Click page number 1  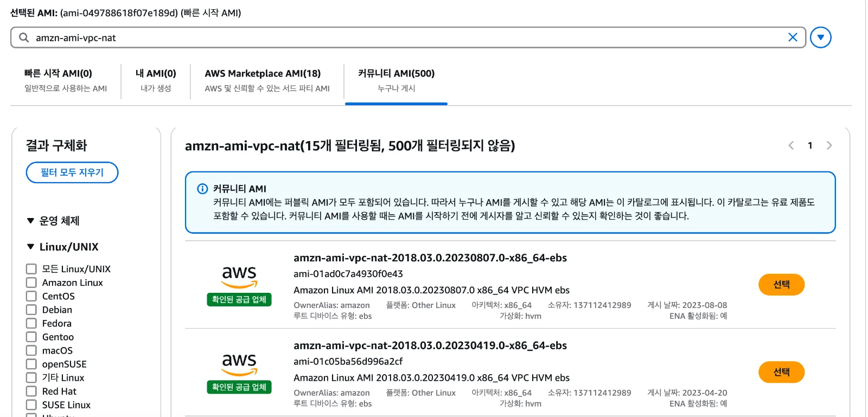(x=810, y=145)
